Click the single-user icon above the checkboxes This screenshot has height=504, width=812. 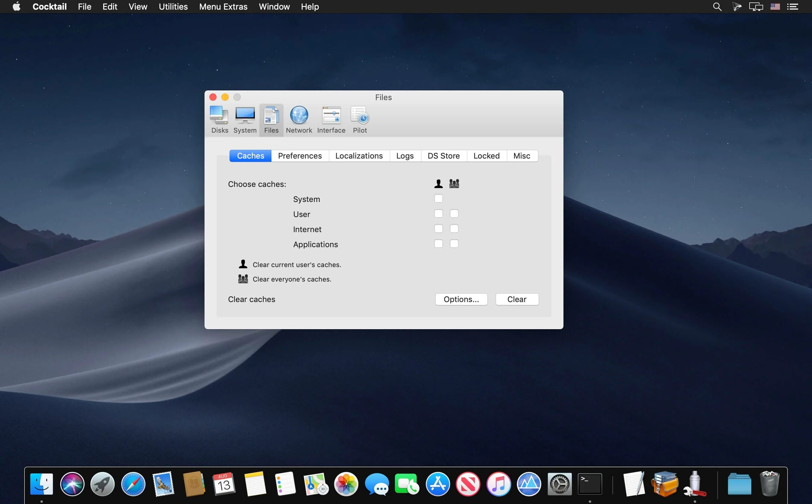pyautogui.click(x=438, y=183)
